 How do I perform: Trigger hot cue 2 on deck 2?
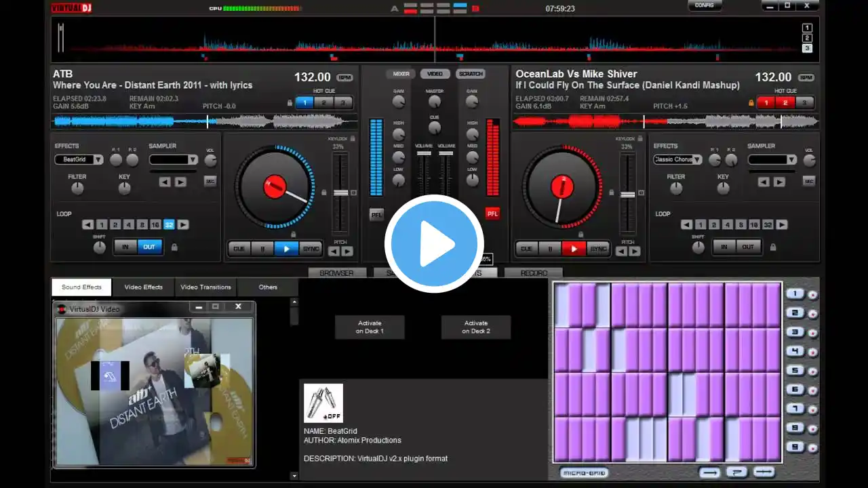pyautogui.click(x=785, y=103)
